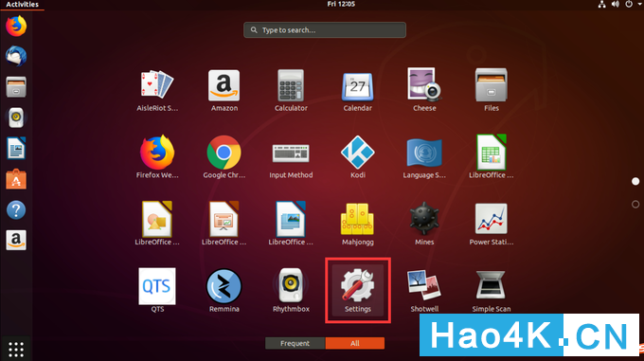Launch Amazon from the app grid
The height and width of the screenshot is (361, 644).
(224, 90)
